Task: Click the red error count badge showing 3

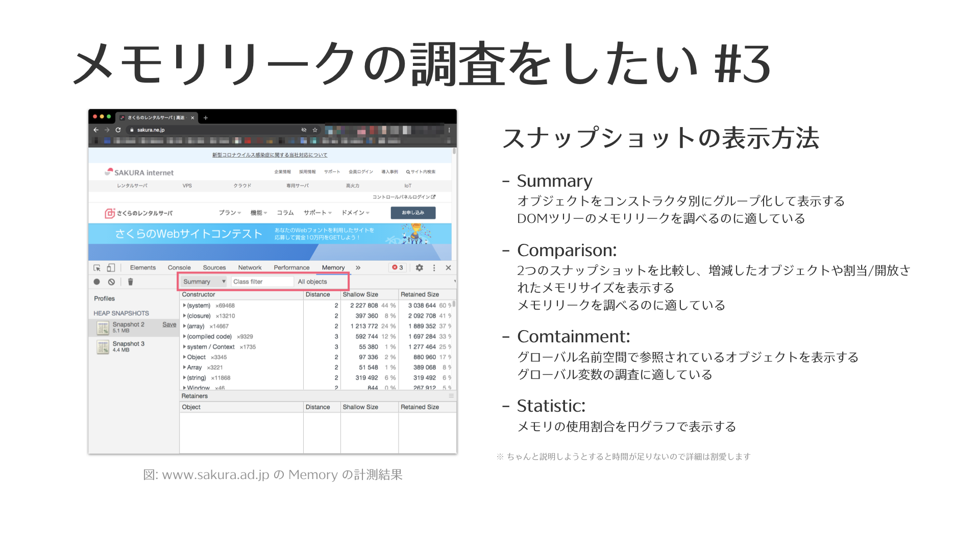Action: pos(397,267)
